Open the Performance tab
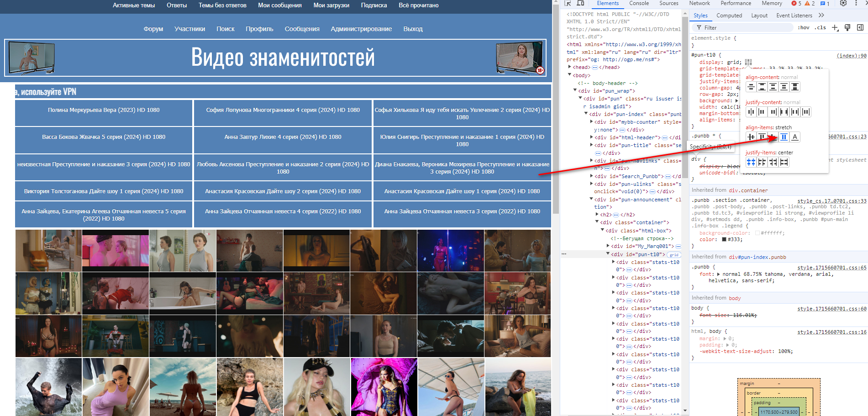Image resolution: width=868 pixels, height=416 pixels. point(736,3)
